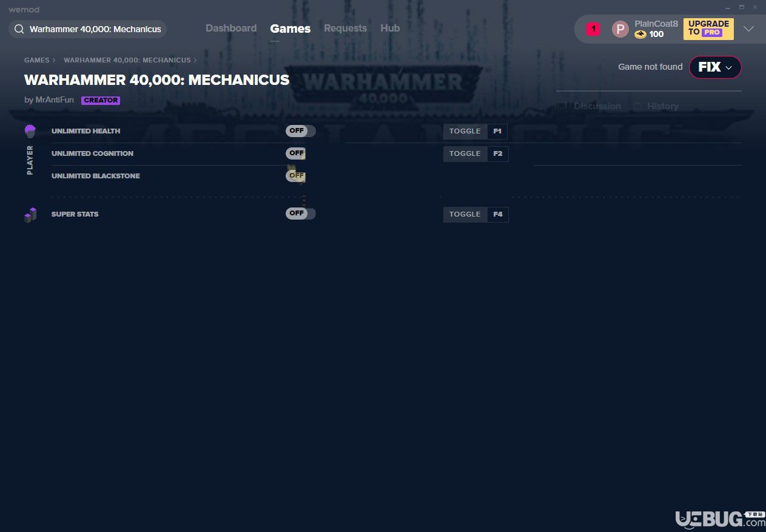Screen dimensions: 766x532
Task: Navigate to GAMES breadcrumb
Action: click(37, 61)
